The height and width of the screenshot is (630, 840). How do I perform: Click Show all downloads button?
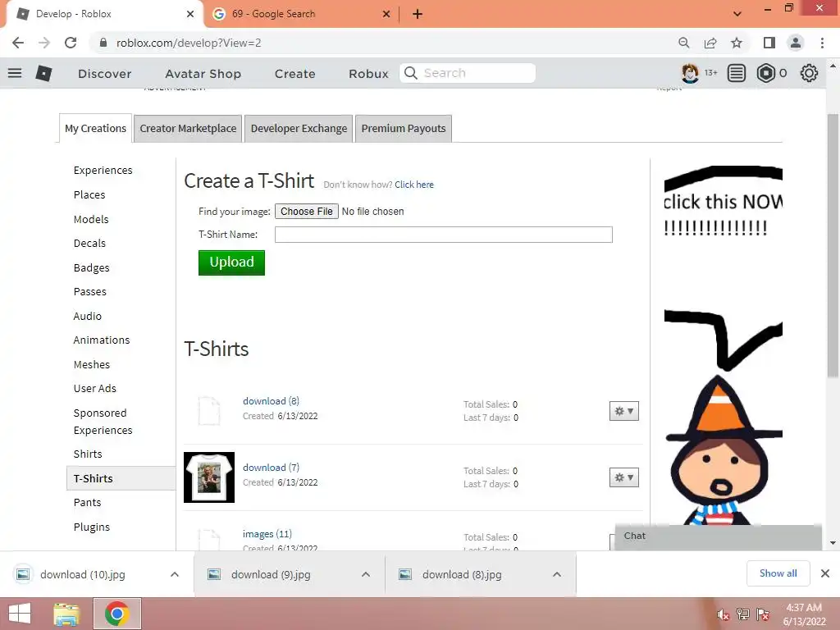pos(778,573)
